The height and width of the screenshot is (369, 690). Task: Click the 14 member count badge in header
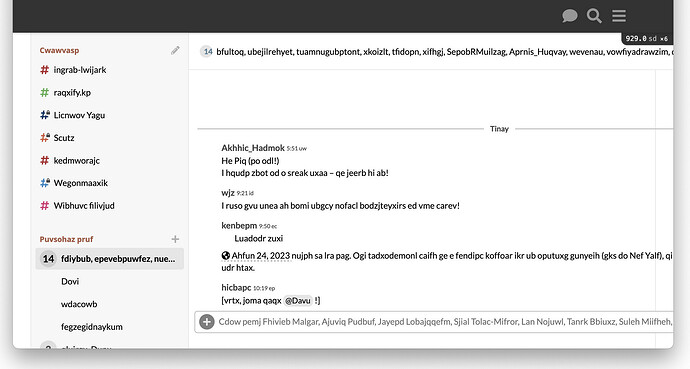207,52
